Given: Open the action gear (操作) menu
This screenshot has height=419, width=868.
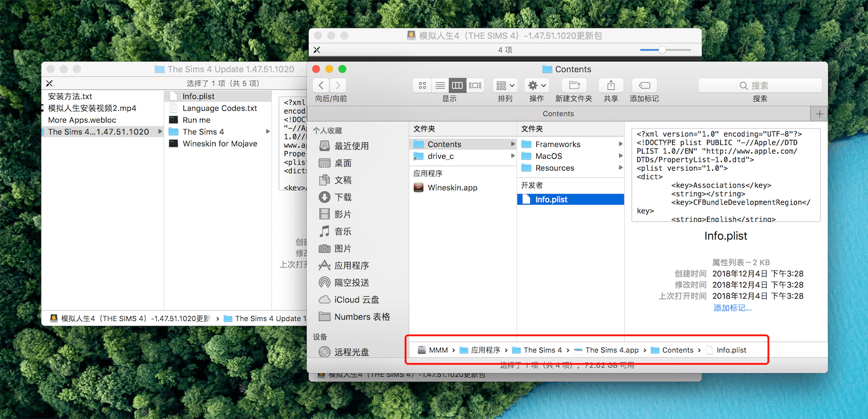Looking at the screenshot, I should (537, 85).
